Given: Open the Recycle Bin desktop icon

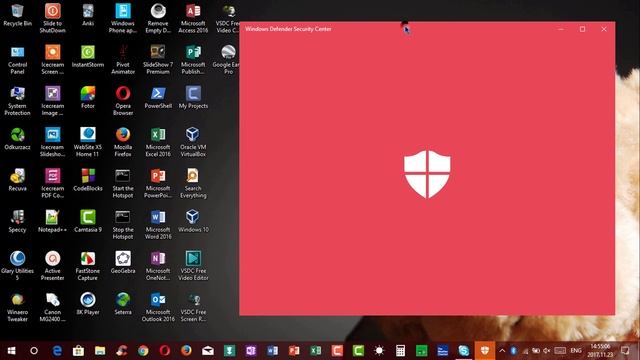Looking at the screenshot, I should [17, 15].
